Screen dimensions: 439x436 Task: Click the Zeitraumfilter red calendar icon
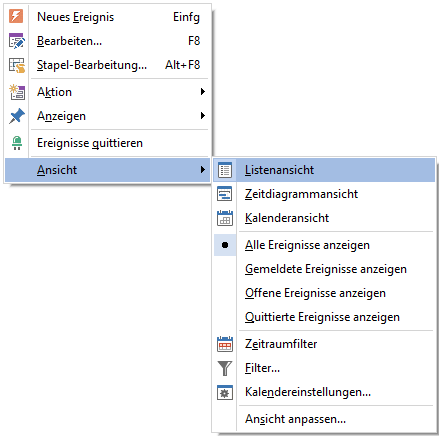225,344
